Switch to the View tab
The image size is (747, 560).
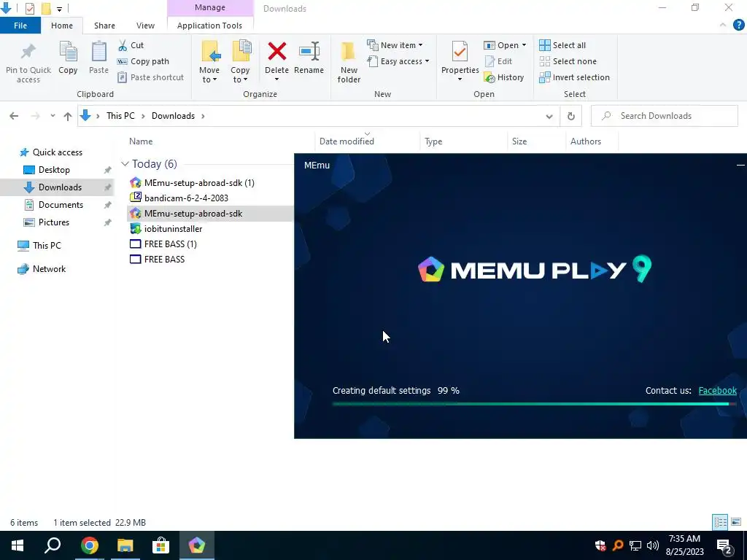tap(145, 26)
